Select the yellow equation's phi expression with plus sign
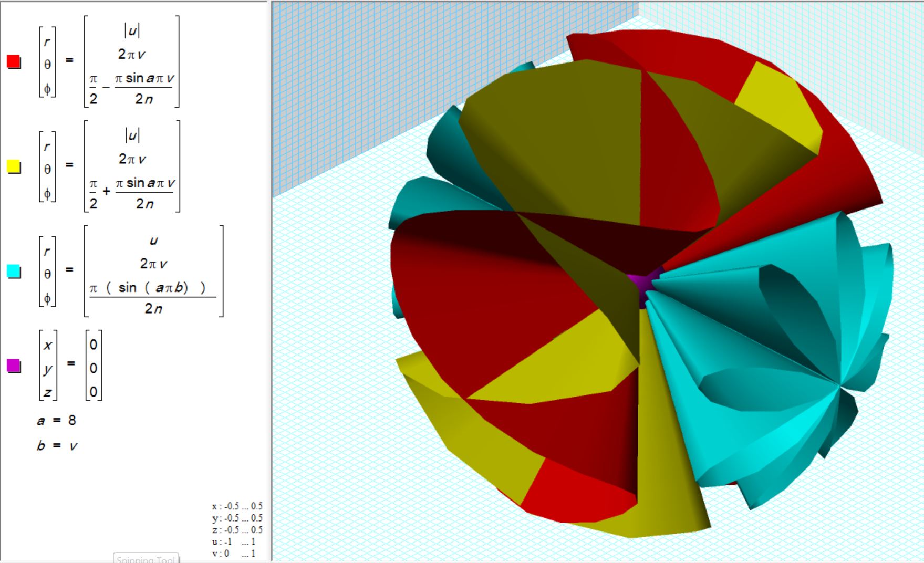 point(132,193)
